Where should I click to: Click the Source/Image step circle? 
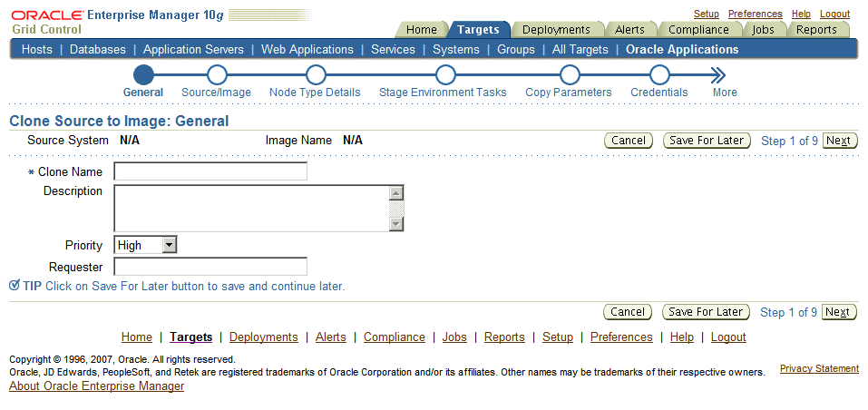pos(217,74)
